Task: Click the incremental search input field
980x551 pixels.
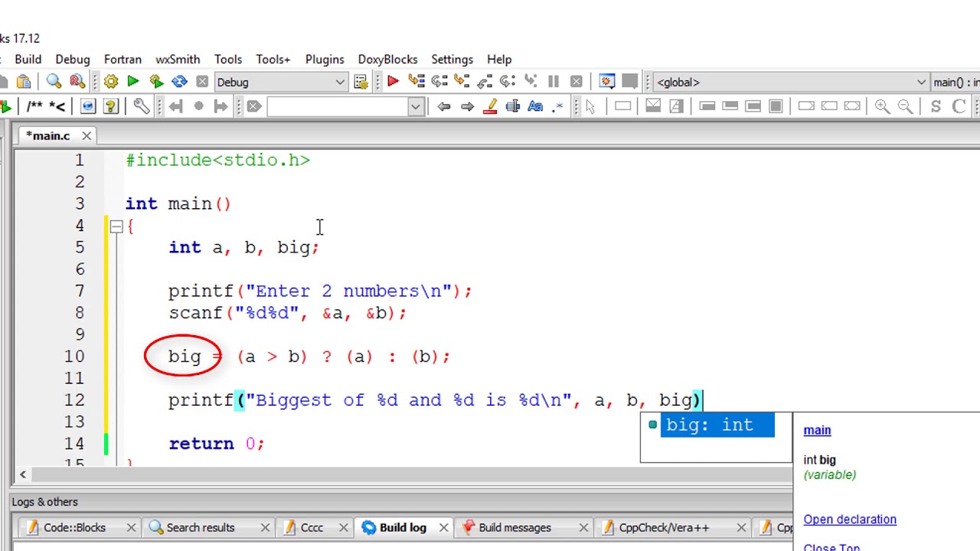Action: tap(338, 106)
